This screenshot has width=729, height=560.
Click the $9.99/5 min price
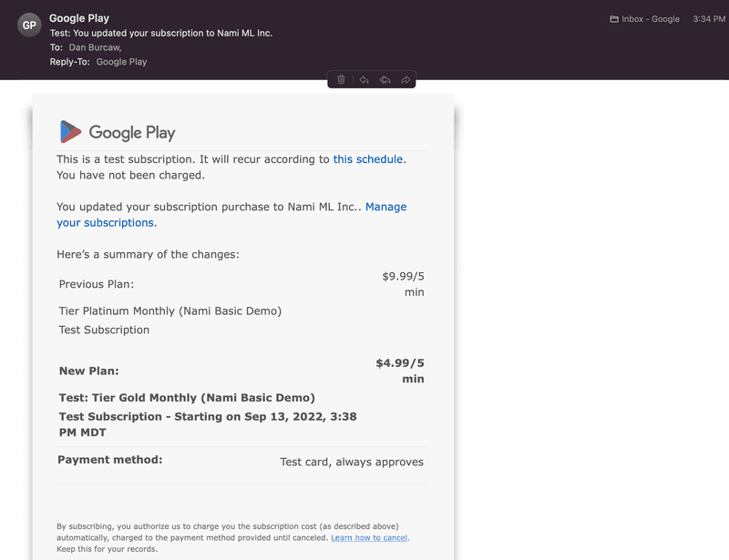(x=403, y=284)
